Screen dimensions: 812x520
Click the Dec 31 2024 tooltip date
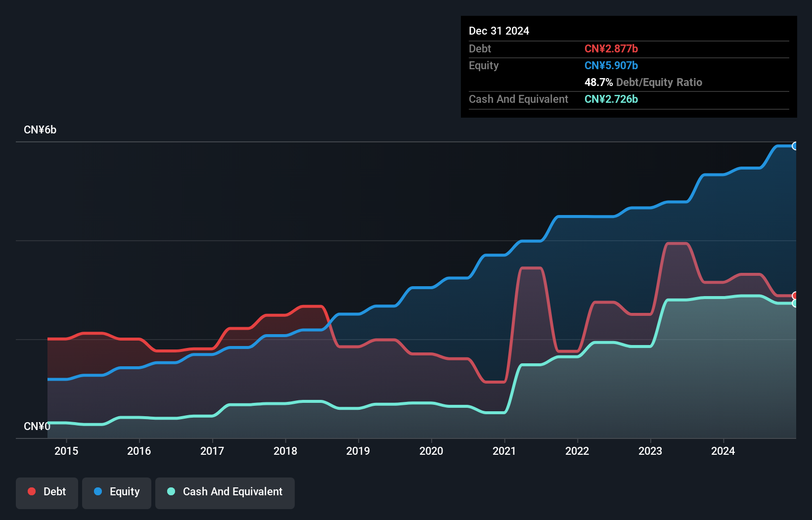click(x=499, y=31)
